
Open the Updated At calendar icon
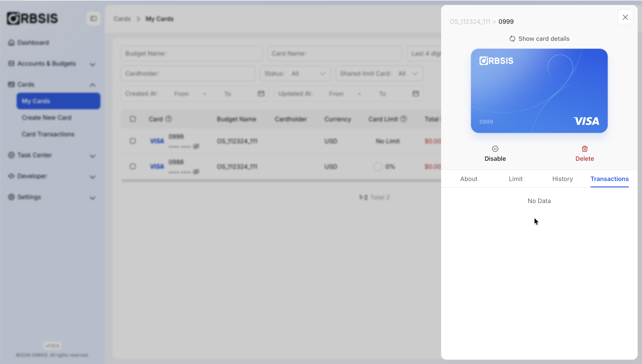coord(416,94)
